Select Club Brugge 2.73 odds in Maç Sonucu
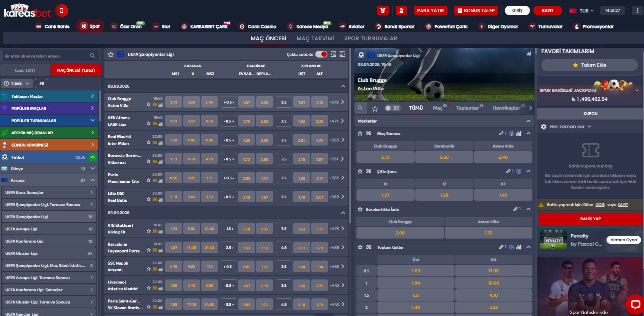Viewport: 644px width, 316px height. pyautogui.click(x=385, y=157)
